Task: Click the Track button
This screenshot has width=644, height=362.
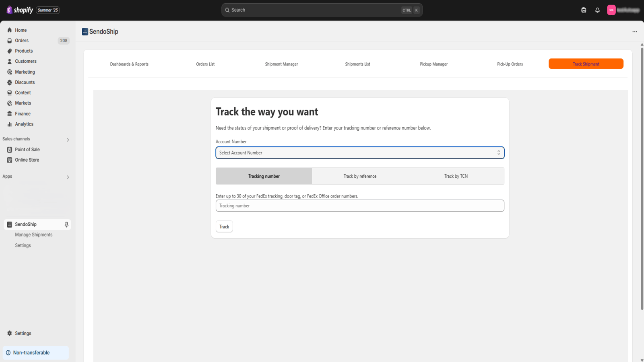Action: click(x=224, y=227)
